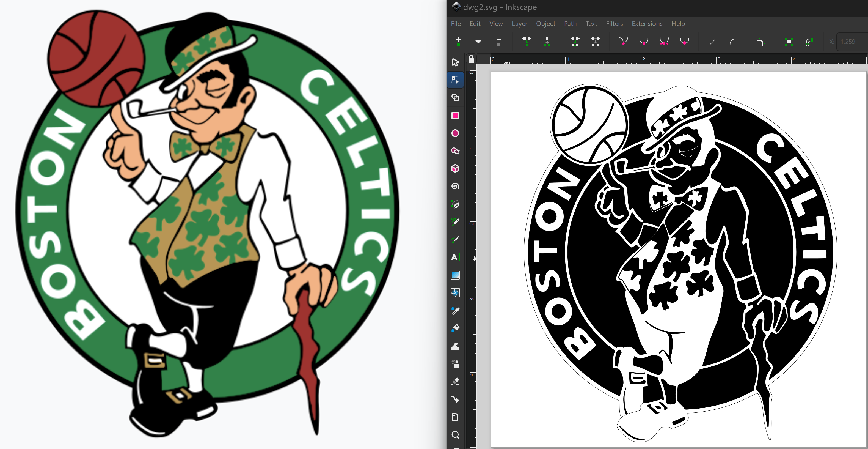The image size is (868, 449).
Task: Open the Extensions menu
Action: pyautogui.click(x=647, y=24)
